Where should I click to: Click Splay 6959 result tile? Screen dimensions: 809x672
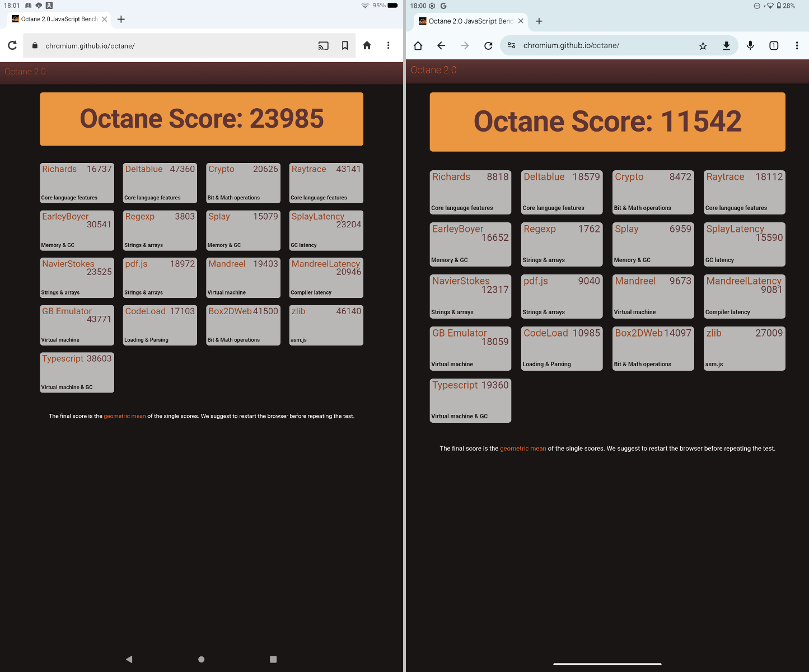[x=653, y=244]
